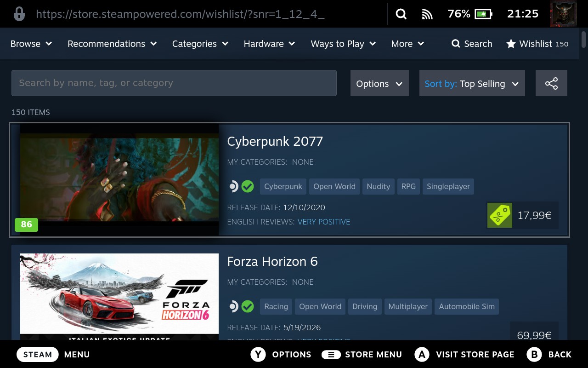The width and height of the screenshot is (588, 368).
Task: Click the B button glyph to go back
Action: pos(535,354)
